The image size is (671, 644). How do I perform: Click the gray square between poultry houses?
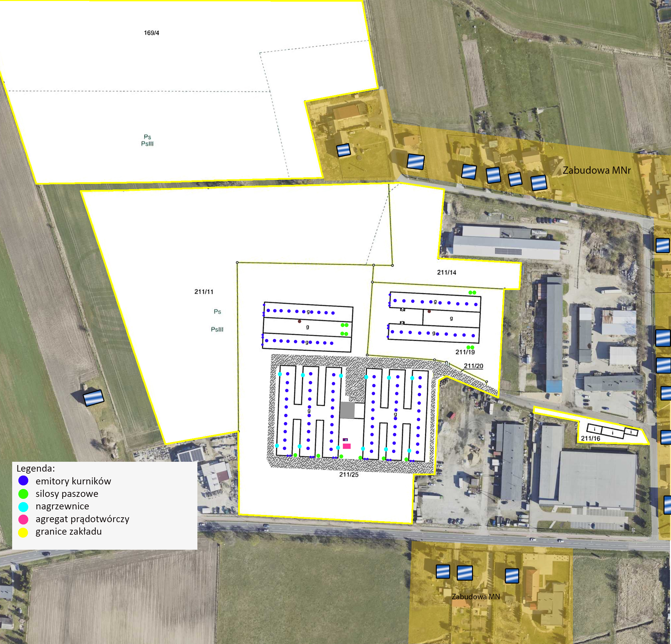coord(347,410)
